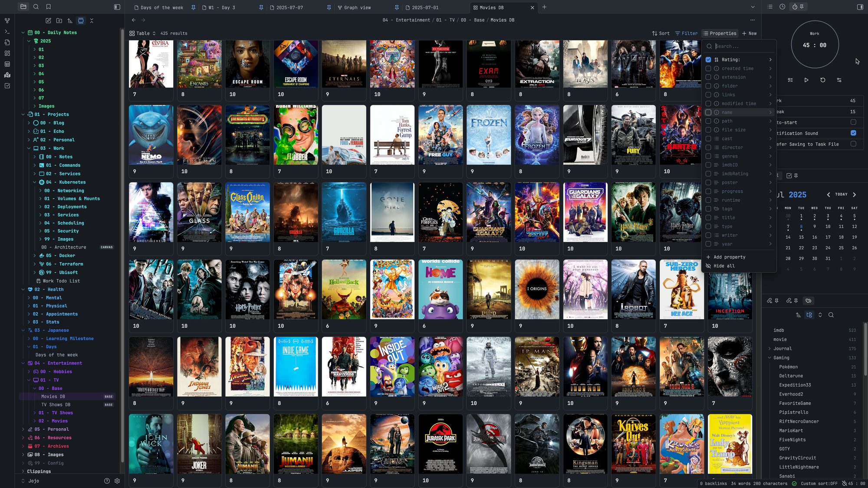Image resolution: width=868 pixels, height=488 pixels.
Task: Uncheck the Rating property checkbox
Action: click(708, 59)
